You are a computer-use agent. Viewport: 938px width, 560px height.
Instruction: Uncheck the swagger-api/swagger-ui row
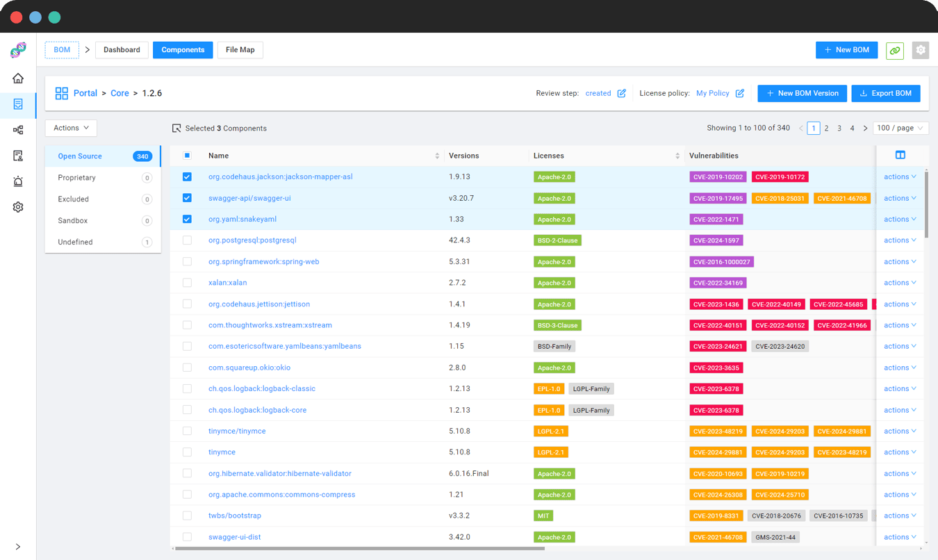tap(186, 198)
